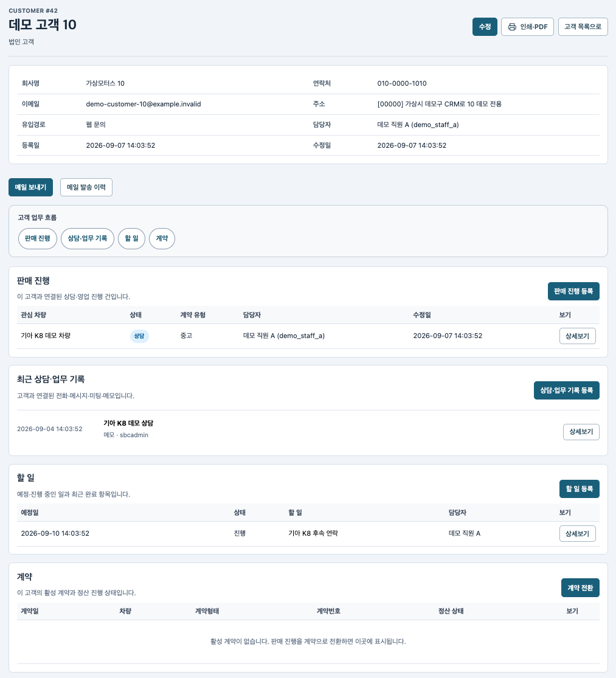This screenshot has width=616, height=678.
Task: Click the email demo-customer-10@example.invalid
Action: pyautogui.click(x=144, y=104)
